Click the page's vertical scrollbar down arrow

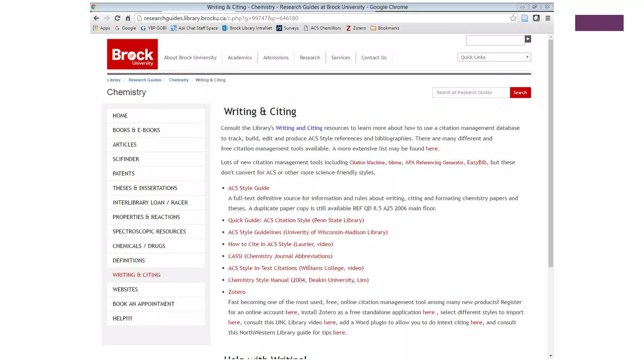pyautogui.click(x=550, y=356)
